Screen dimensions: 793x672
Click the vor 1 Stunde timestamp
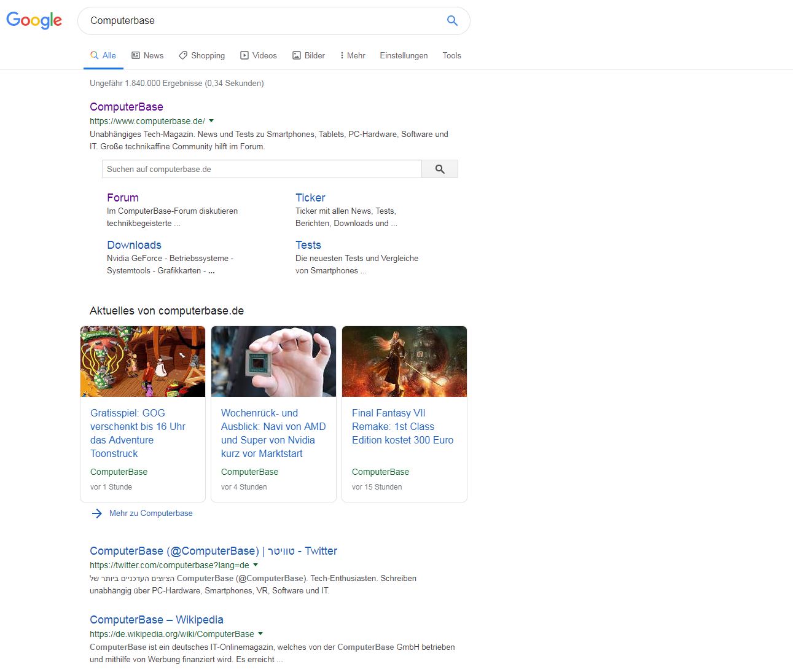tap(111, 487)
